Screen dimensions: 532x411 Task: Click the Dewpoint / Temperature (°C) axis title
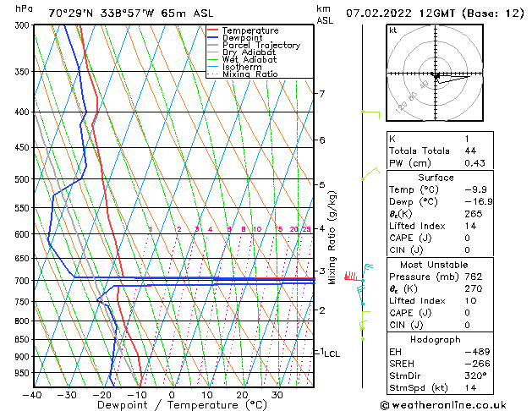[182, 405]
